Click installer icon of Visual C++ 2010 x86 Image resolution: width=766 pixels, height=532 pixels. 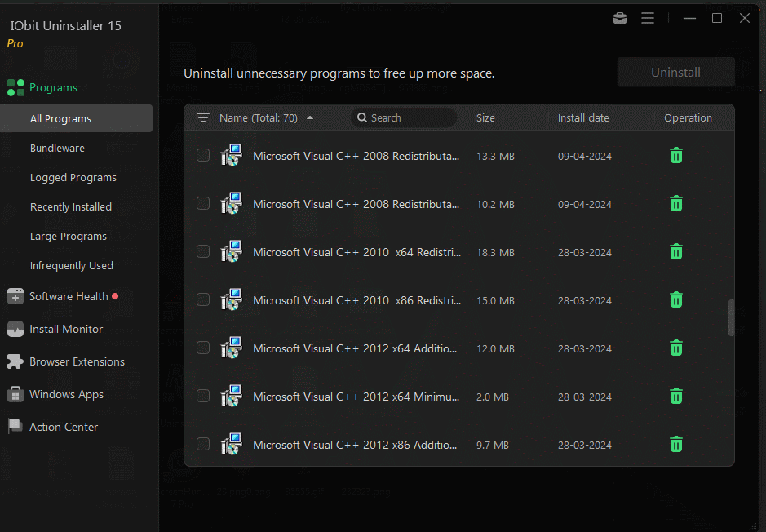[x=232, y=299]
